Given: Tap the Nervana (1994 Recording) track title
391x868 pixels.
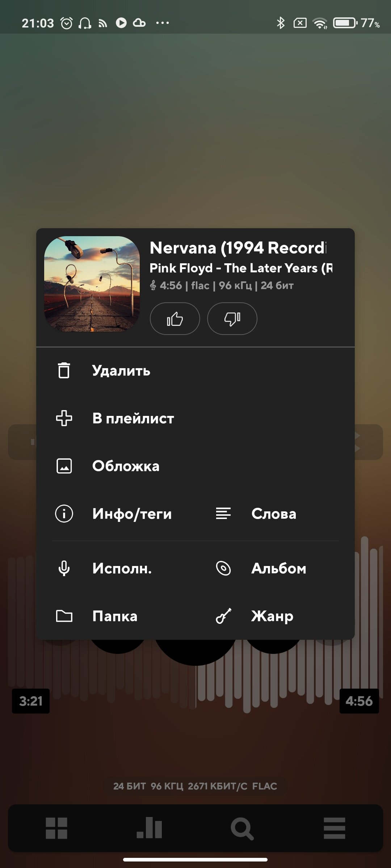Looking at the screenshot, I should click(238, 248).
